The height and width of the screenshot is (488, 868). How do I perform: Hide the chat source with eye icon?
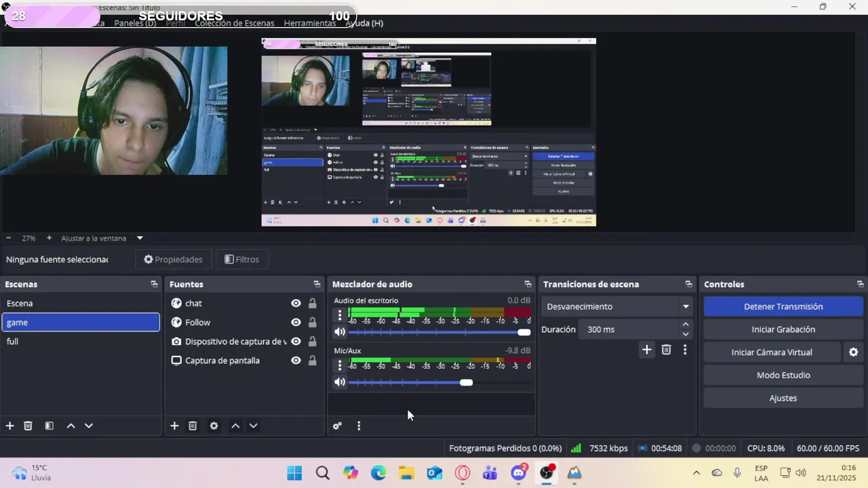point(296,303)
